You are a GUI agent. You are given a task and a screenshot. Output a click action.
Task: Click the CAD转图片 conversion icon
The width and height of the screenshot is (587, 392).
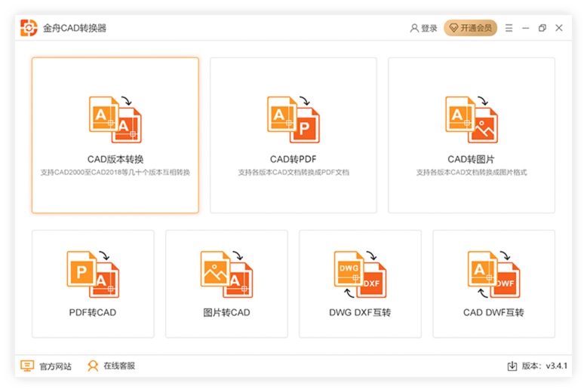(x=472, y=119)
